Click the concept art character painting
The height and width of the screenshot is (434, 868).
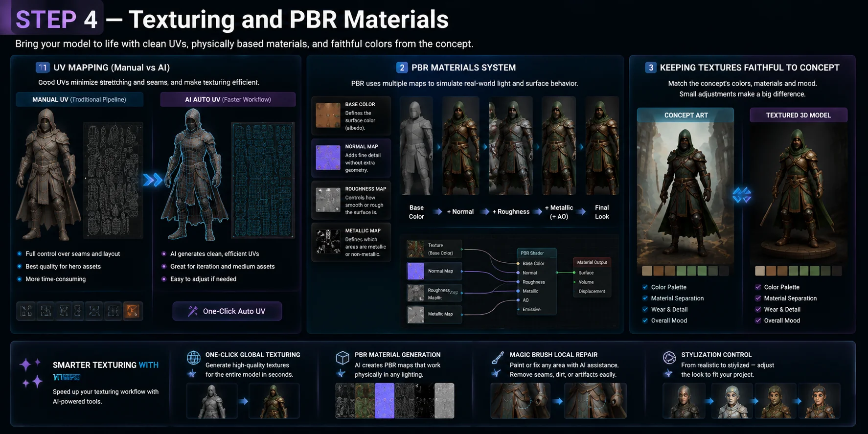(x=685, y=193)
